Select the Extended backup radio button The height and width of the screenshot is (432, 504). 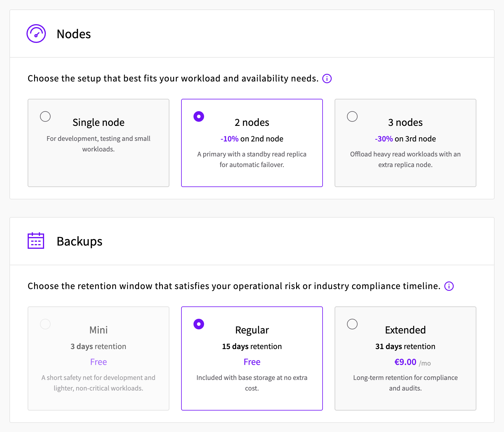point(352,324)
